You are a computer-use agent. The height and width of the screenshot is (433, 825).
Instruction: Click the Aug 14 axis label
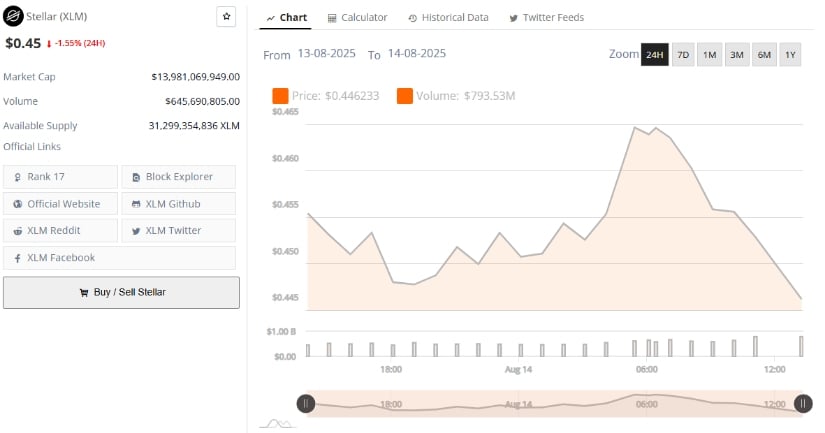point(519,369)
